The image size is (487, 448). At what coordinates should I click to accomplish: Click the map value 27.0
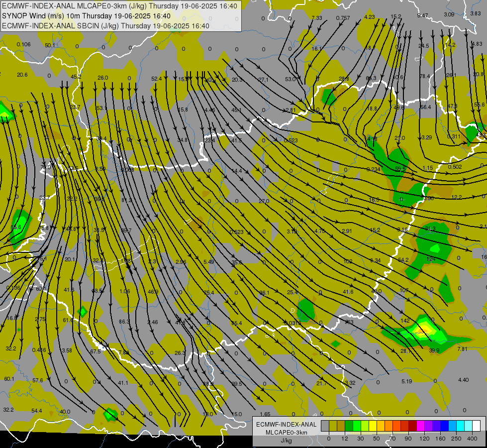click(x=264, y=201)
